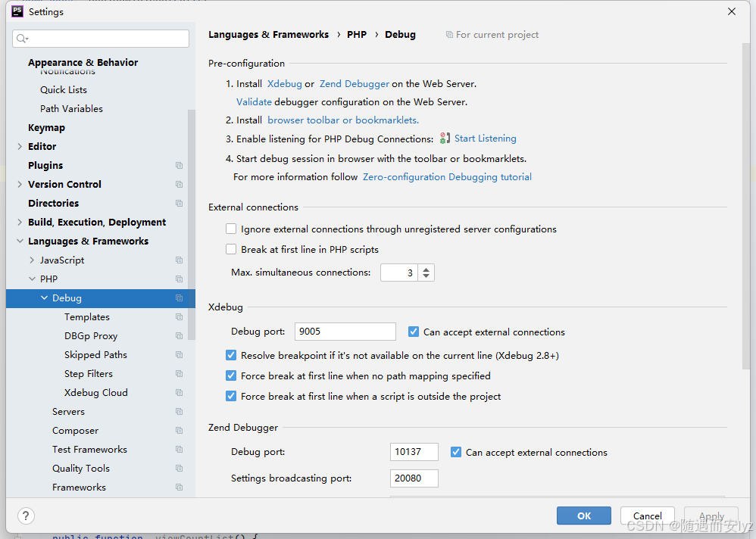Toggle Resolve breakpoint if not available checkbox
Image resolution: width=756 pixels, height=539 pixels.
(231, 356)
